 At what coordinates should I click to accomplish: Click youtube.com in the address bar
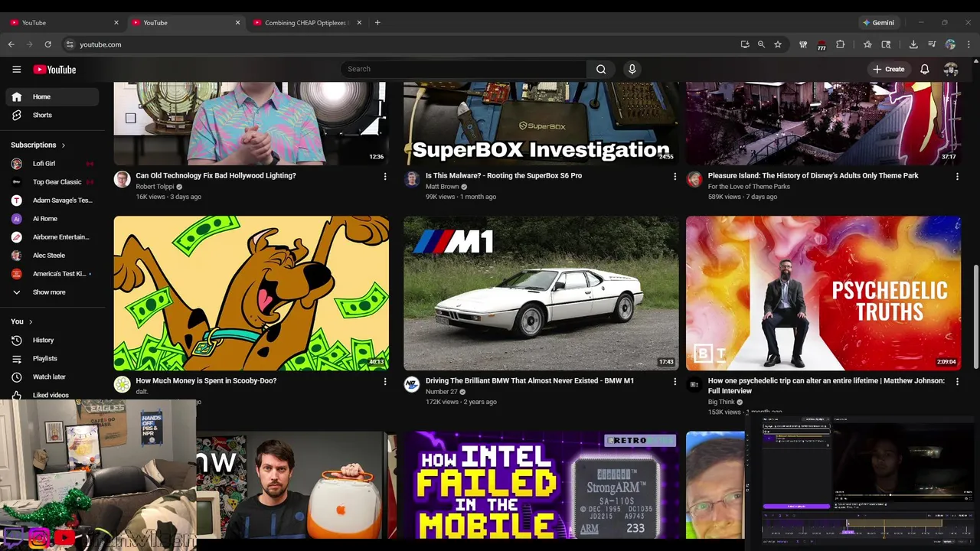point(100,44)
